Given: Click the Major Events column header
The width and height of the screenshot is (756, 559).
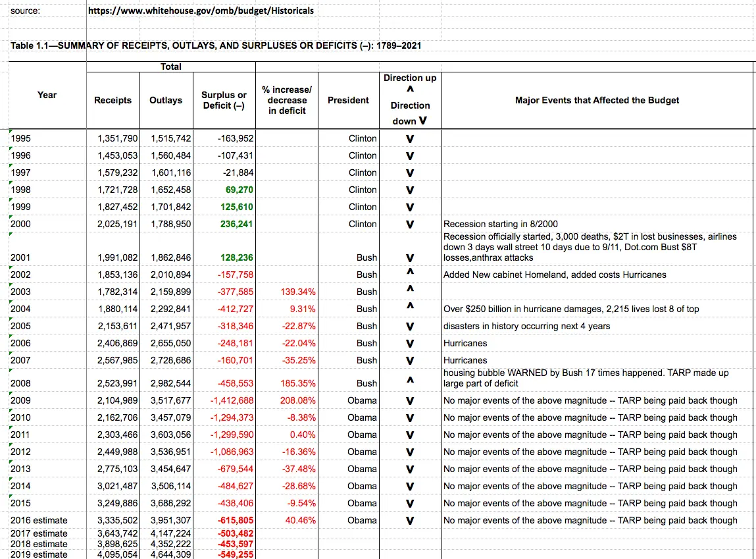Looking at the screenshot, I should 597,100.
